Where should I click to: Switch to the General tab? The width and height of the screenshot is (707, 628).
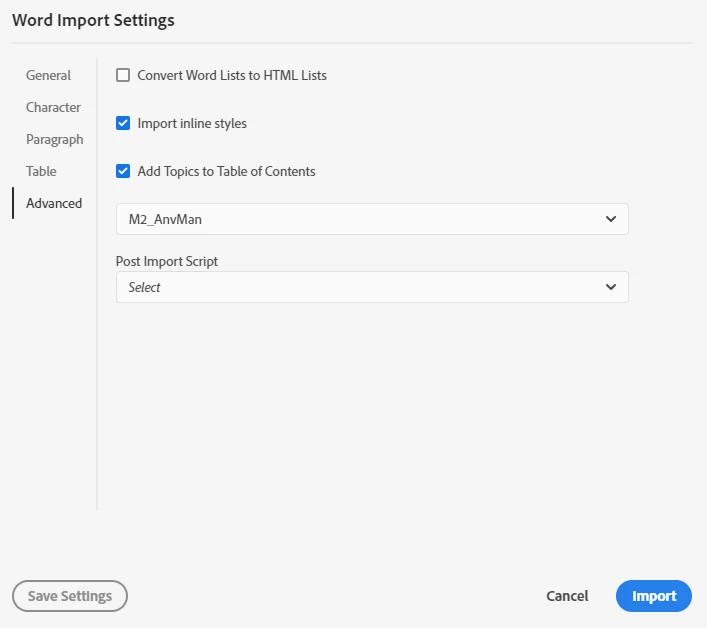tap(48, 75)
